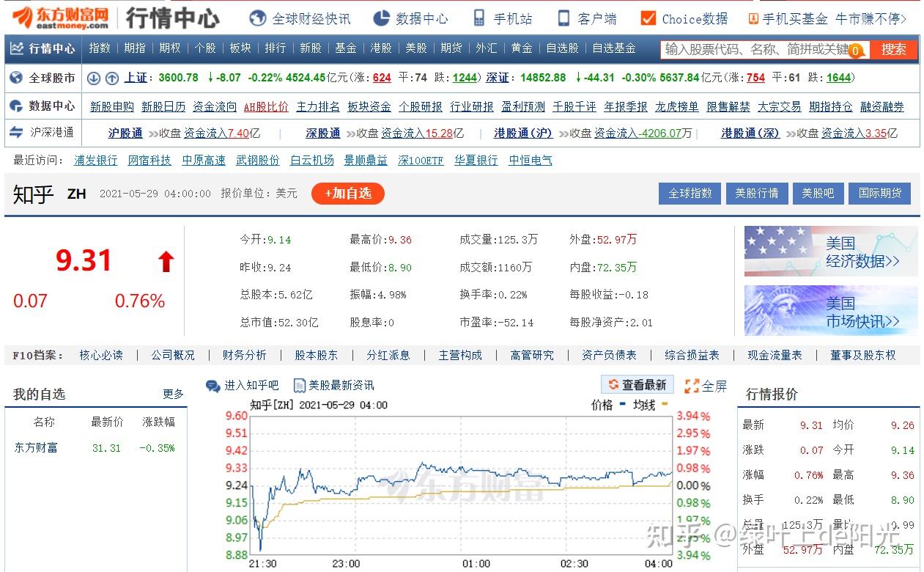
Task: Open the 自选基金 navigation item
Action: click(614, 48)
